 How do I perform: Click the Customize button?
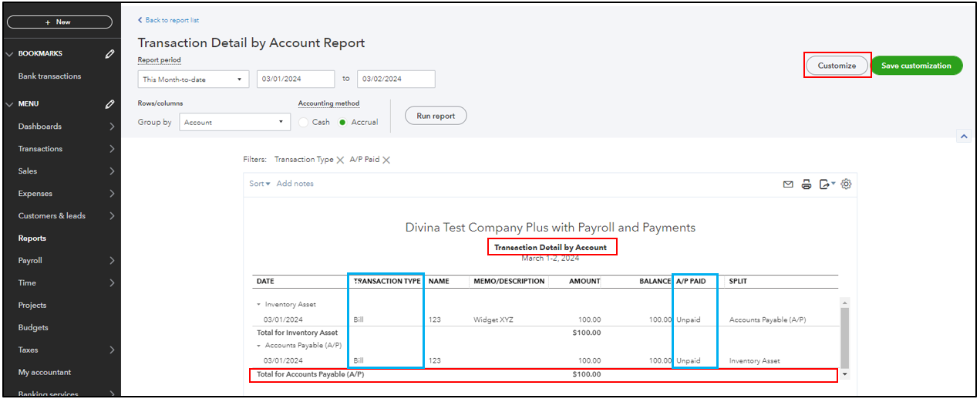click(837, 66)
